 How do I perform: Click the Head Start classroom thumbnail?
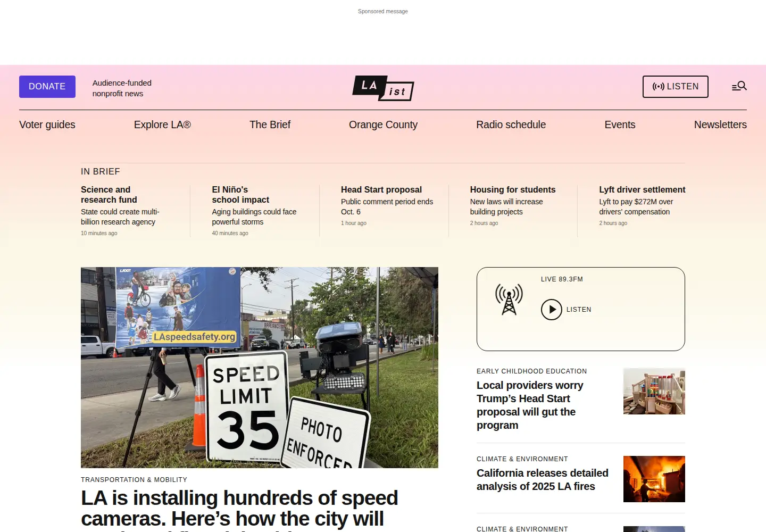point(654,391)
